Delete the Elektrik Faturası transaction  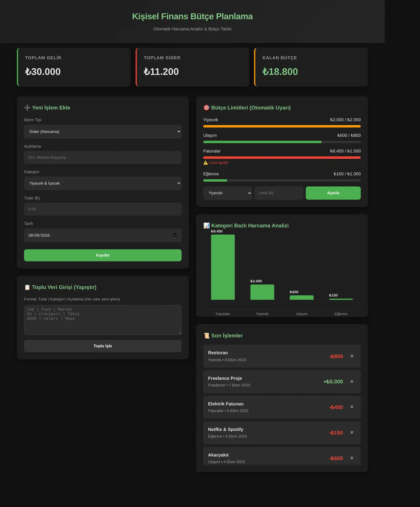coord(352,407)
